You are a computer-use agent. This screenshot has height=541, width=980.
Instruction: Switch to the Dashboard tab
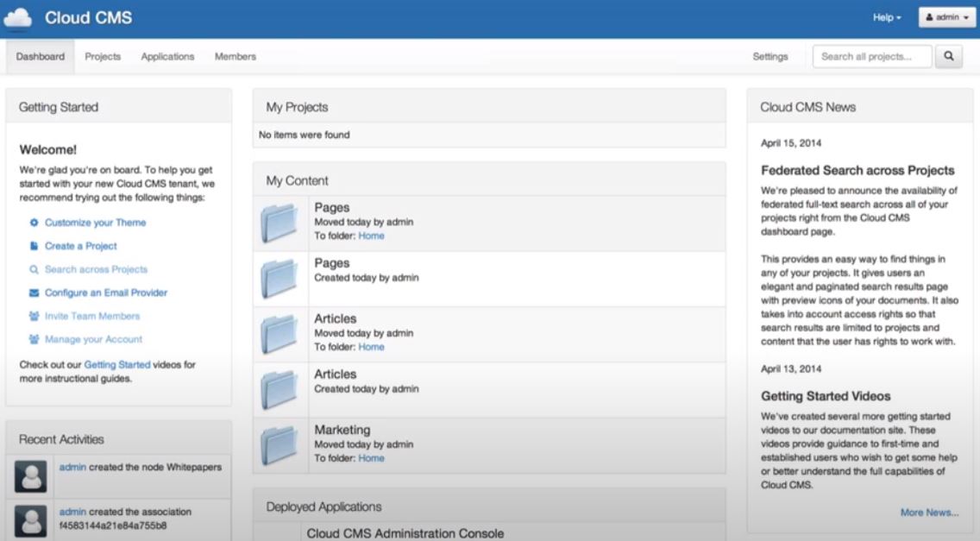[x=41, y=56]
